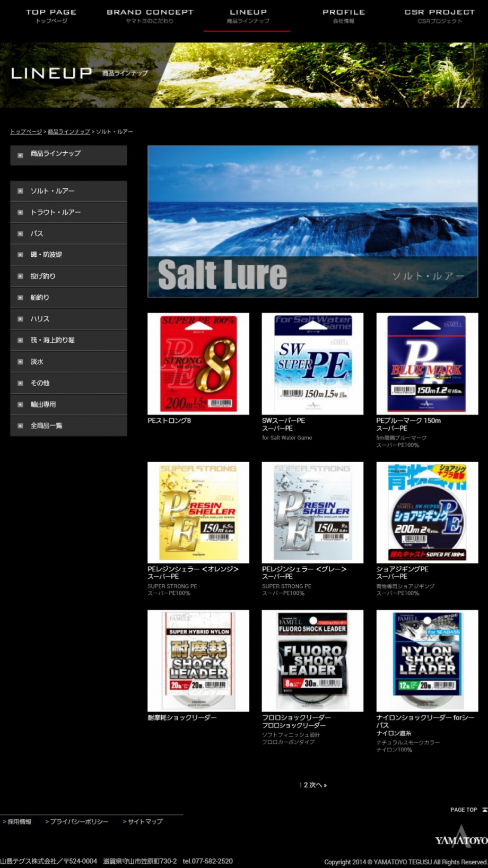The image size is (488, 868).
Task: Open the 耐摩耗 Shock Leader thumbnail
Action: (198, 661)
